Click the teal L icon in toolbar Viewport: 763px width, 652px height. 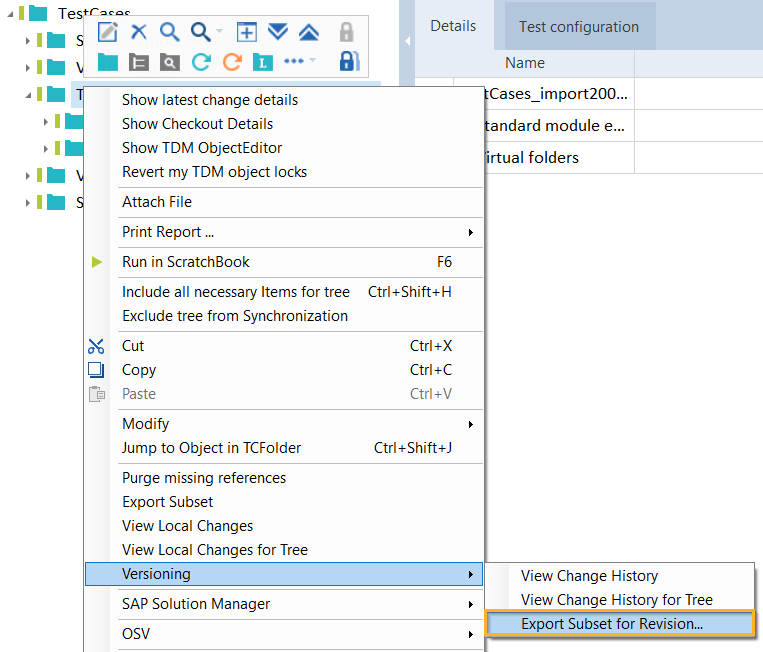(x=263, y=62)
